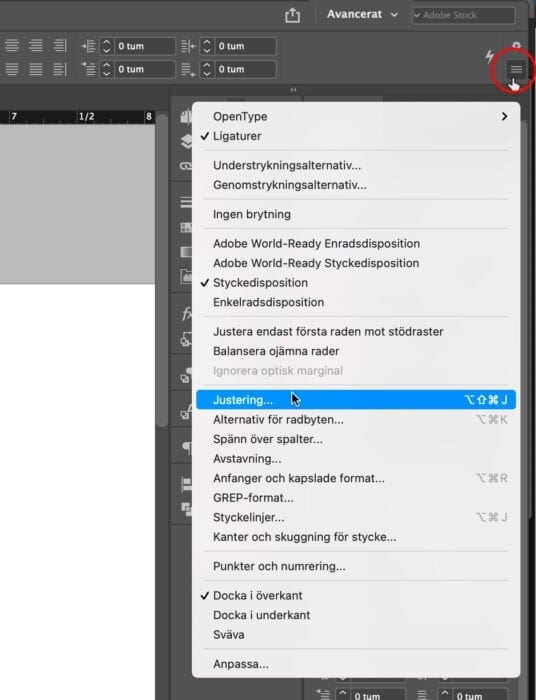Click the horizontal ruler at mark 8
The image size is (536, 700).
tap(149, 117)
